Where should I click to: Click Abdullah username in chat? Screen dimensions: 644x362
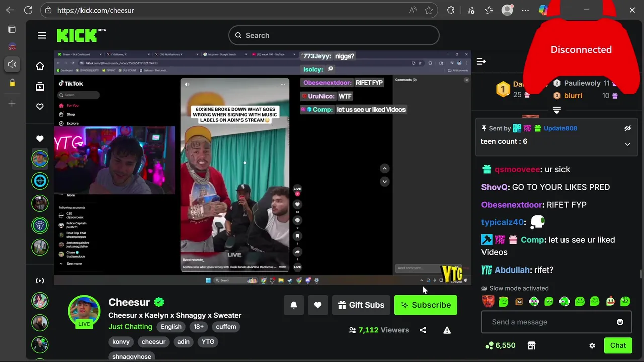(x=512, y=270)
